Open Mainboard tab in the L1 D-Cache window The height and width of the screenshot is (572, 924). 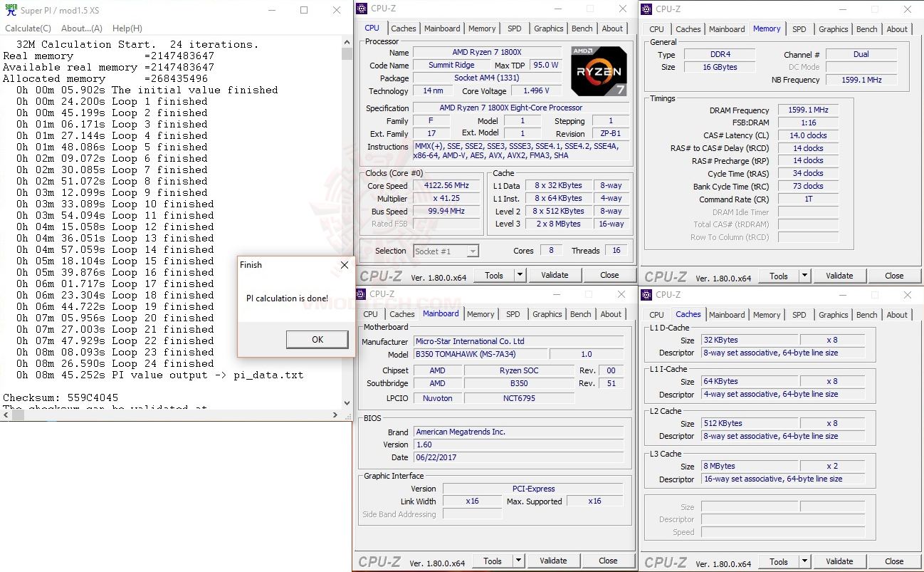coord(727,315)
